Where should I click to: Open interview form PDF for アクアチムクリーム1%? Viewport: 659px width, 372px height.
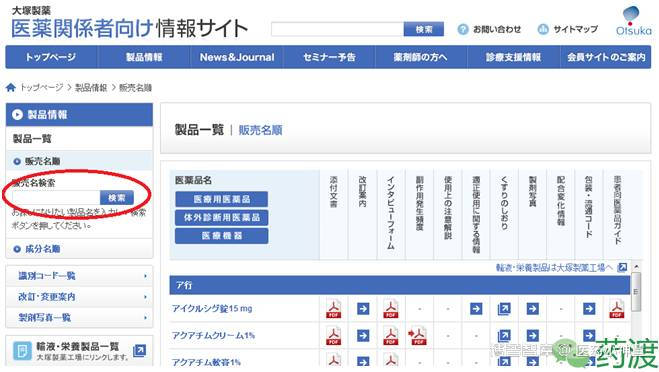[391, 336]
